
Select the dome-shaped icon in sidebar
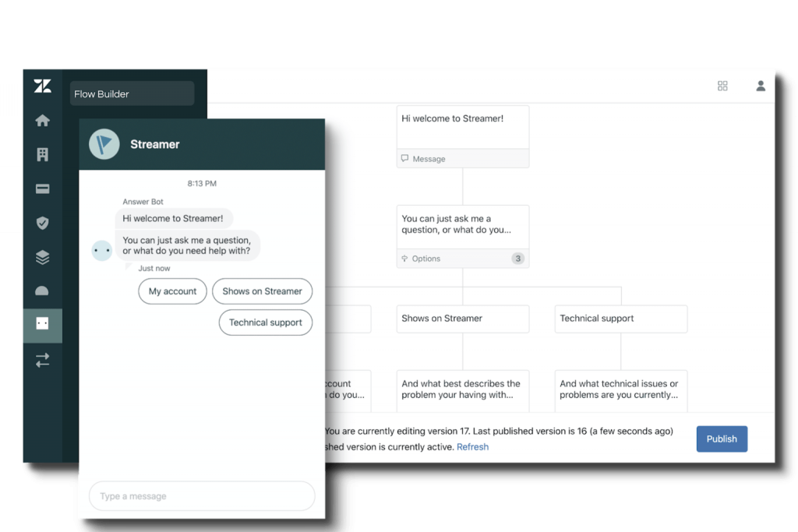coord(42,291)
